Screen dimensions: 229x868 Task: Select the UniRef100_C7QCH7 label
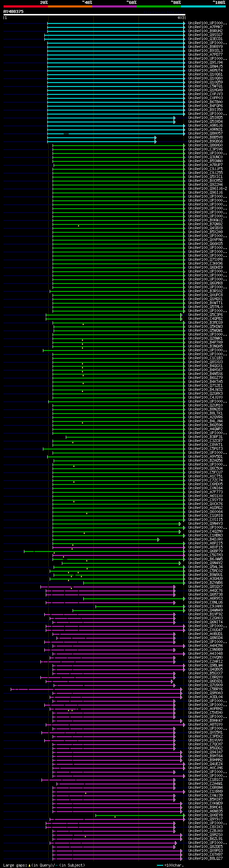tap(205, 744)
